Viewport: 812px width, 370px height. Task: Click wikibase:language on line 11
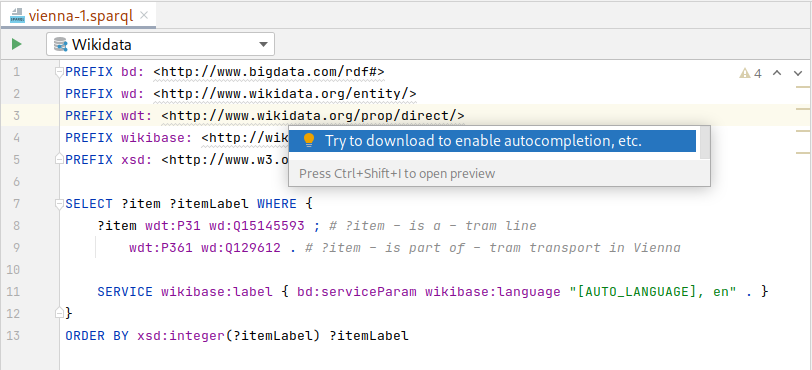point(493,292)
